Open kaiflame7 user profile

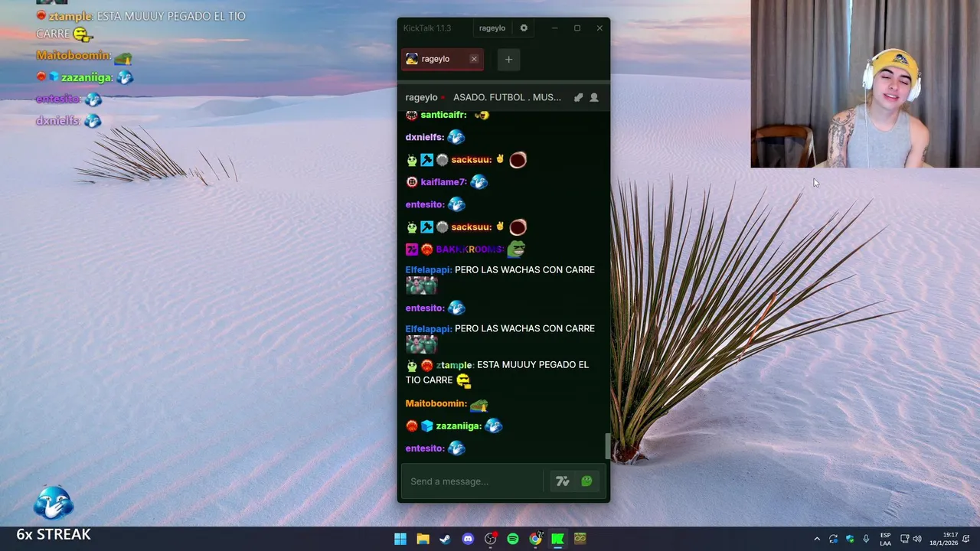443,182
